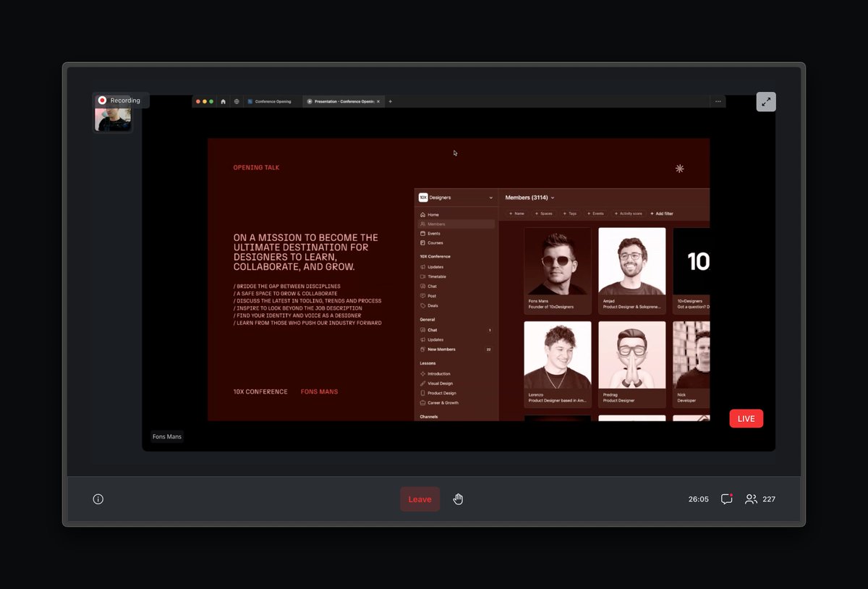The image size is (868, 589).
Task: Switch to the Conference Opening browser tab
Action: click(271, 101)
